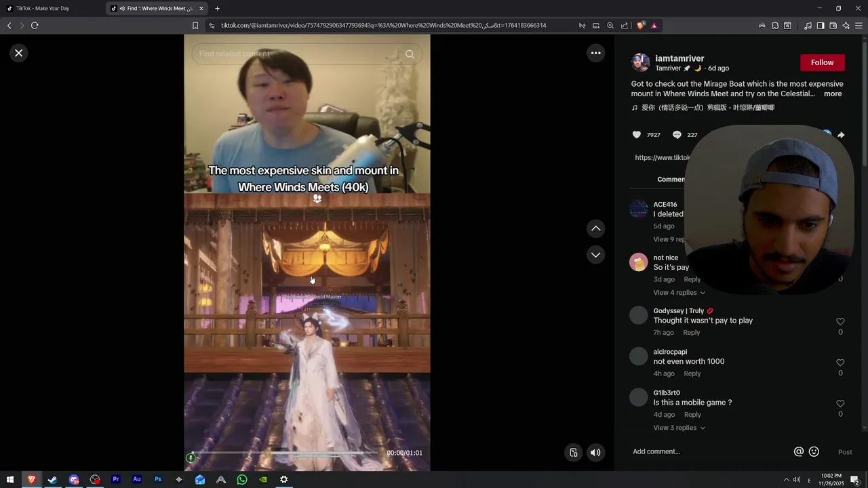The height and width of the screenshot is (488, 868).
Task: Open Brave Shields lion icon
Action: (x=641, y=25)
